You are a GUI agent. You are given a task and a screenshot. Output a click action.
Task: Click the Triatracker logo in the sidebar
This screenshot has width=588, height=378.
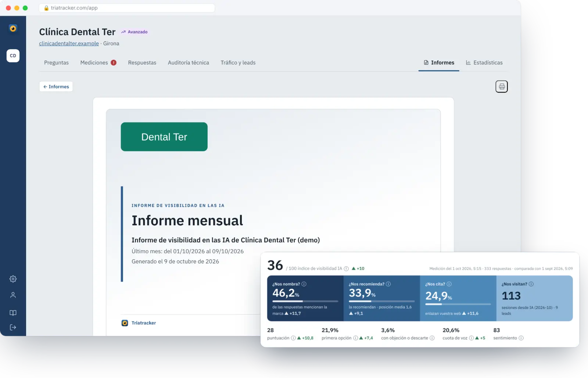13,28
